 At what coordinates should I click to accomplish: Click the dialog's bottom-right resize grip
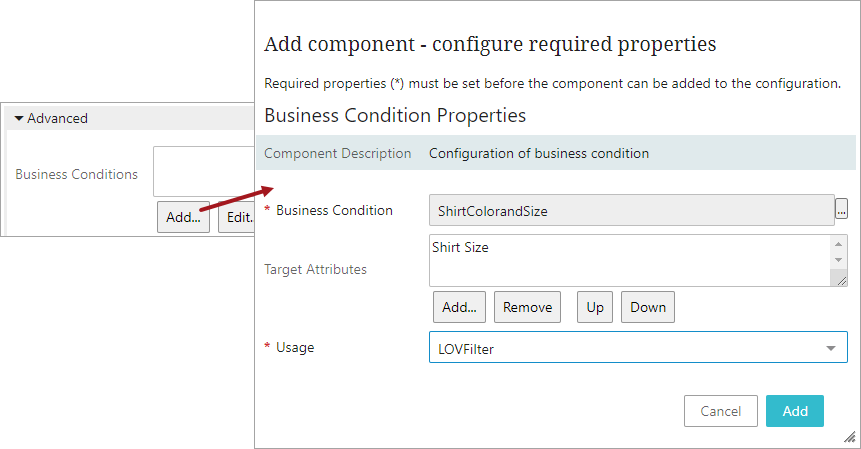tap(850, 437)
